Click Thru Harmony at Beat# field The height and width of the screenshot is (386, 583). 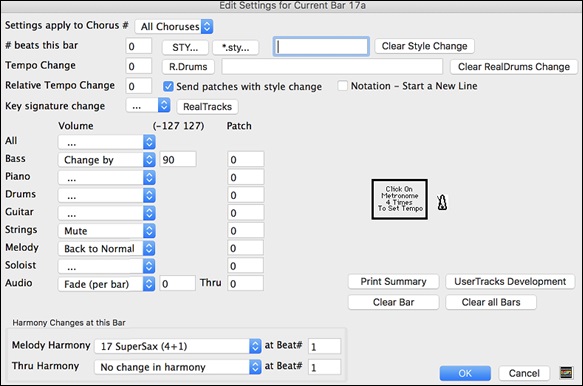(x=324, y=367)
